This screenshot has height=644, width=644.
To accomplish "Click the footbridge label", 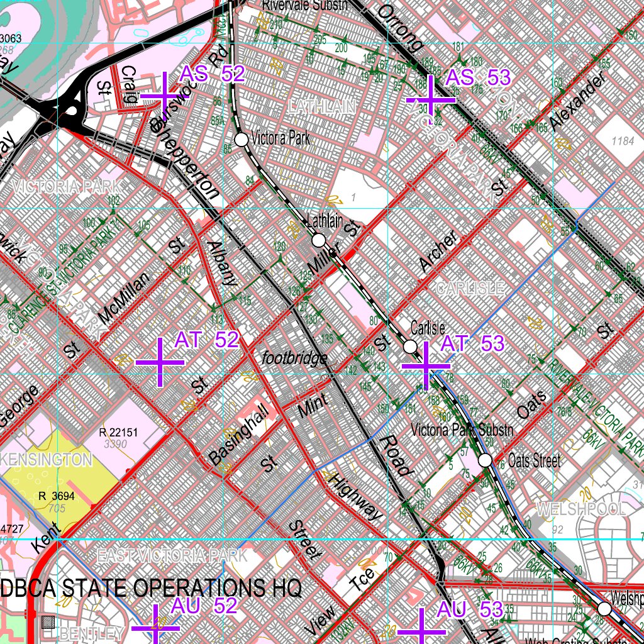I will [295, 358].
